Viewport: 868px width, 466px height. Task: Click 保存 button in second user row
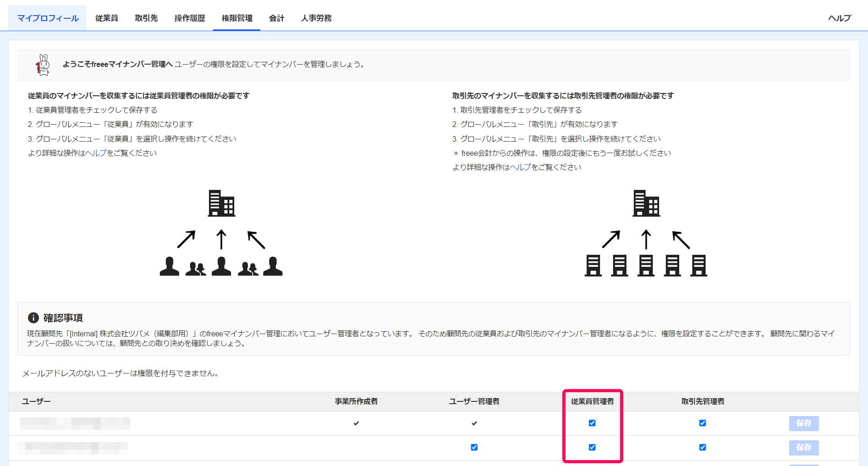[804, 448]
